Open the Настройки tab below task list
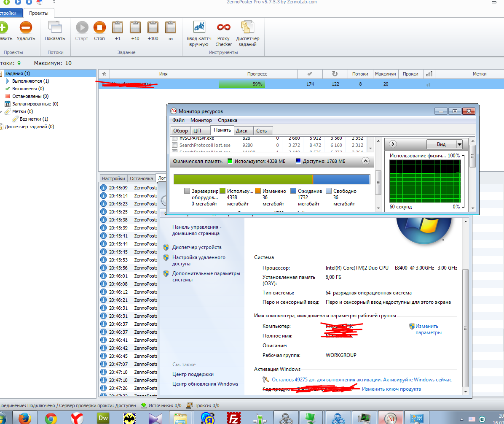The width and height of the screenshot is (504, 424). click(113, 178)
